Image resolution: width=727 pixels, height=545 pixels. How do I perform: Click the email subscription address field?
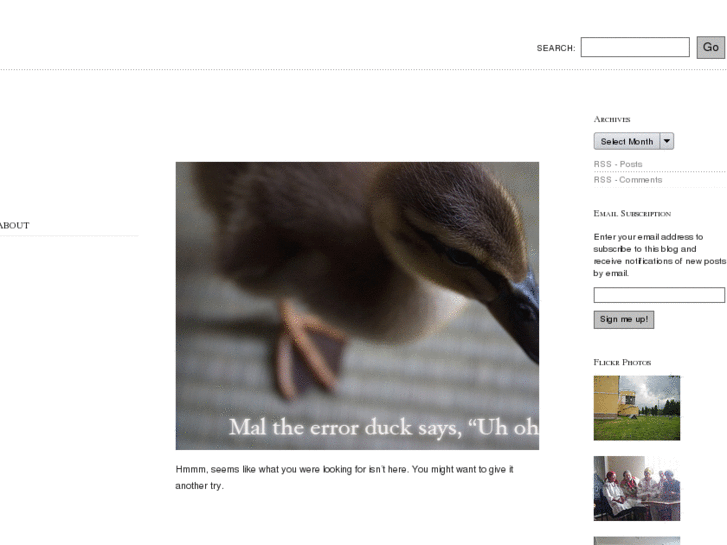659,295
